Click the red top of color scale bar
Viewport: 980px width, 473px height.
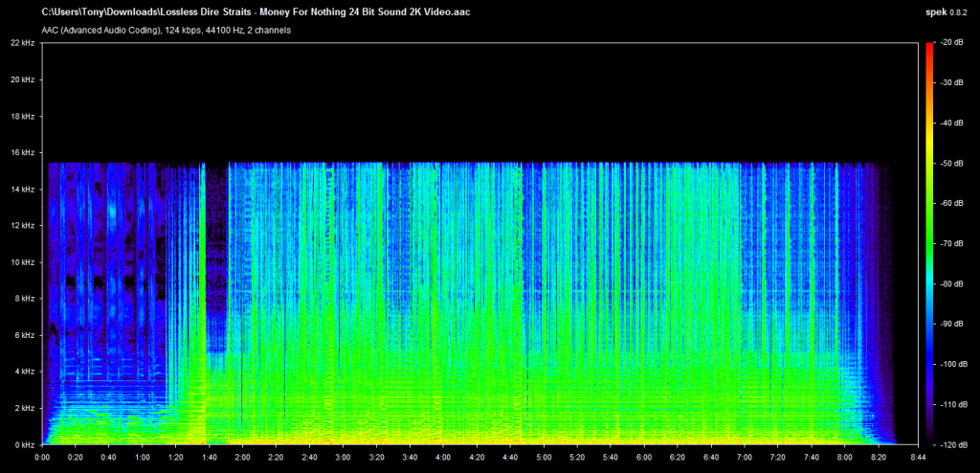pyautogui.click(x=927, y=46)
